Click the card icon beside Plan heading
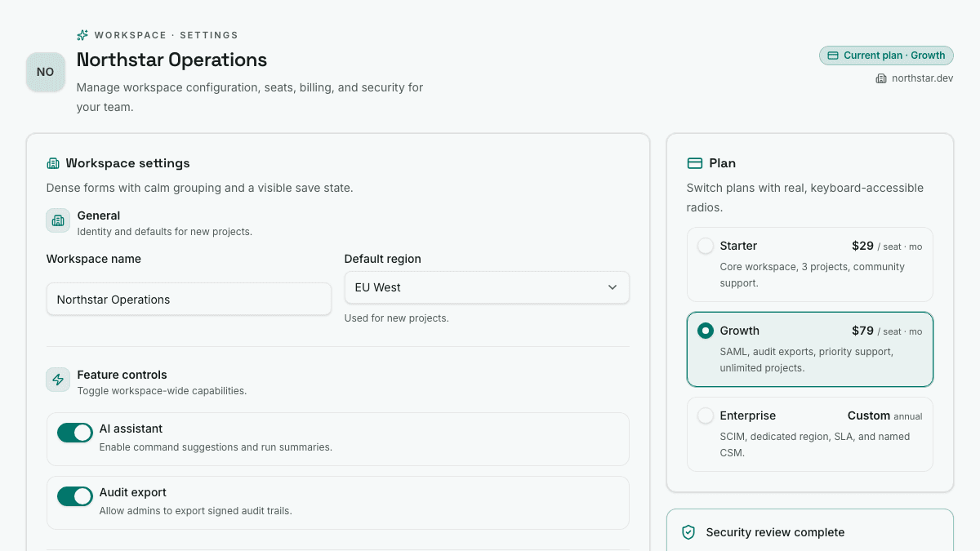The height and width of the screenshot is (551, 980). tap(695, 163)
